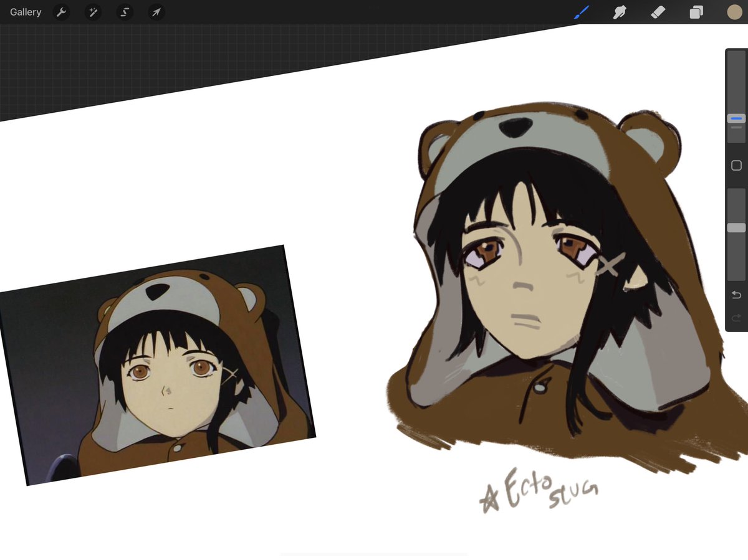
Task: Tap the reference anime screenshot image
Action: point(158,365)
